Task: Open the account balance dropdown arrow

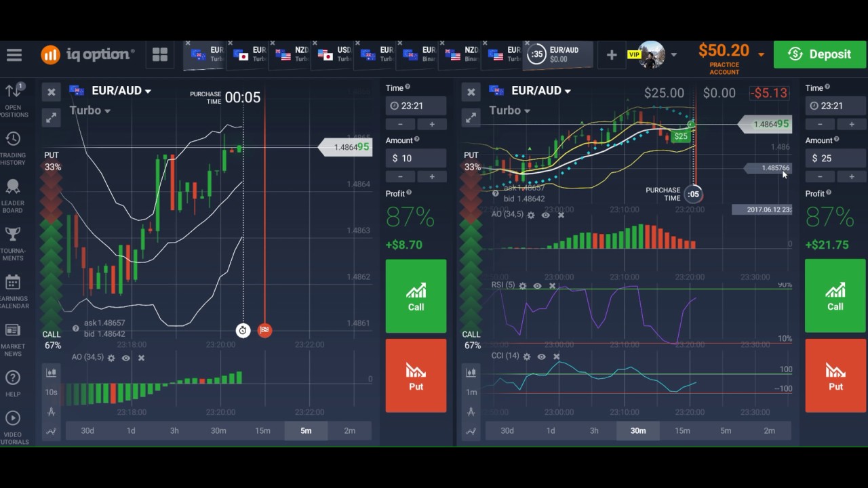Action: pyautogui.click(x=761, y=55)
